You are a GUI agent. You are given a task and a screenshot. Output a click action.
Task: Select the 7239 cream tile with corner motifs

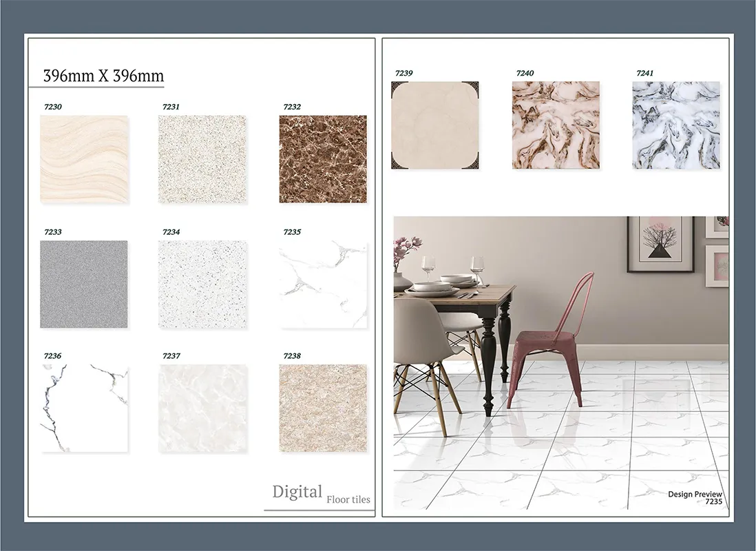point(435,125)
